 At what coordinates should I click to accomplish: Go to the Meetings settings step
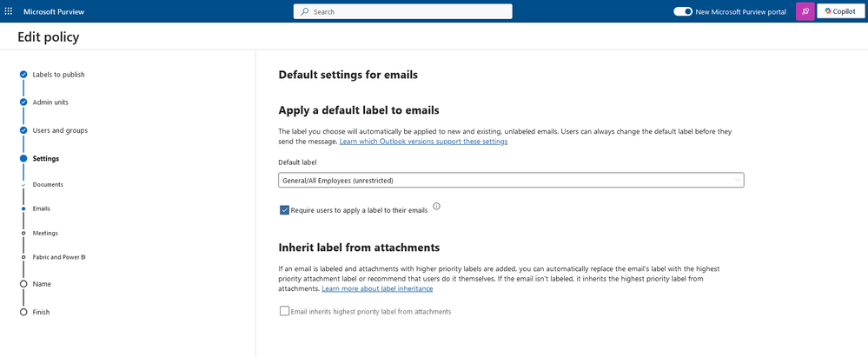(x=45, y=233)
